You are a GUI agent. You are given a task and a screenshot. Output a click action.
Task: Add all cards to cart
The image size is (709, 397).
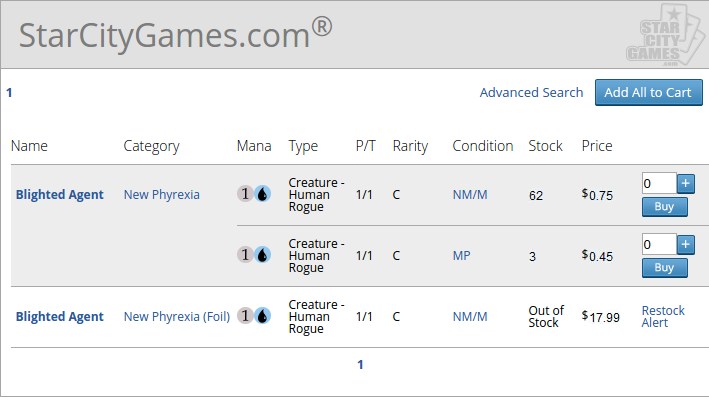pyautogui.click(x=648, y=93)
